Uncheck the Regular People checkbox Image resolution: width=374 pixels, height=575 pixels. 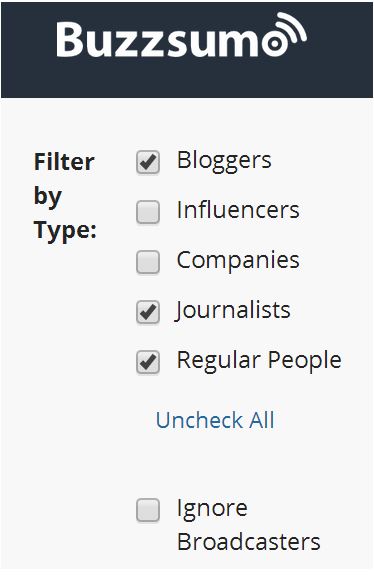pos(148,362)
